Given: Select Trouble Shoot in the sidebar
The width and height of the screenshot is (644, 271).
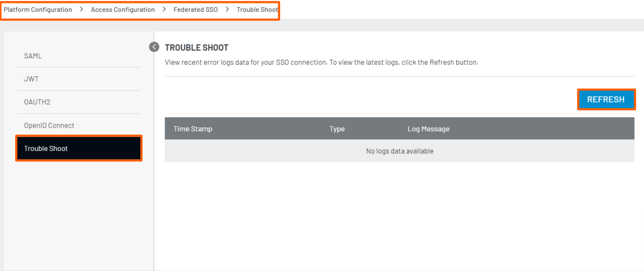Looking at the screenshot, I should tap(46, 149).
